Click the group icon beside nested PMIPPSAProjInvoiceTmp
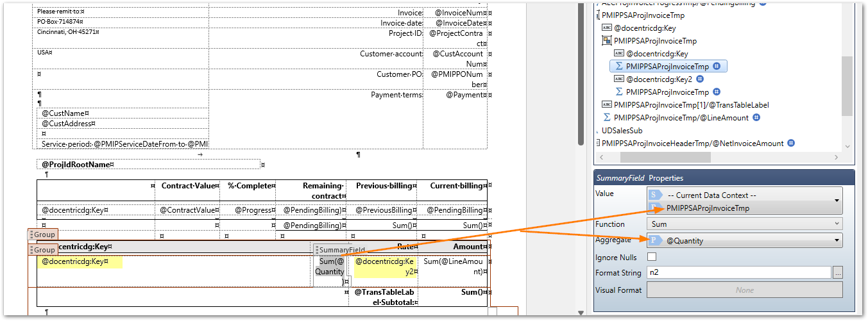The height and width of the screenshot is (321, 868). pos(606,41)
